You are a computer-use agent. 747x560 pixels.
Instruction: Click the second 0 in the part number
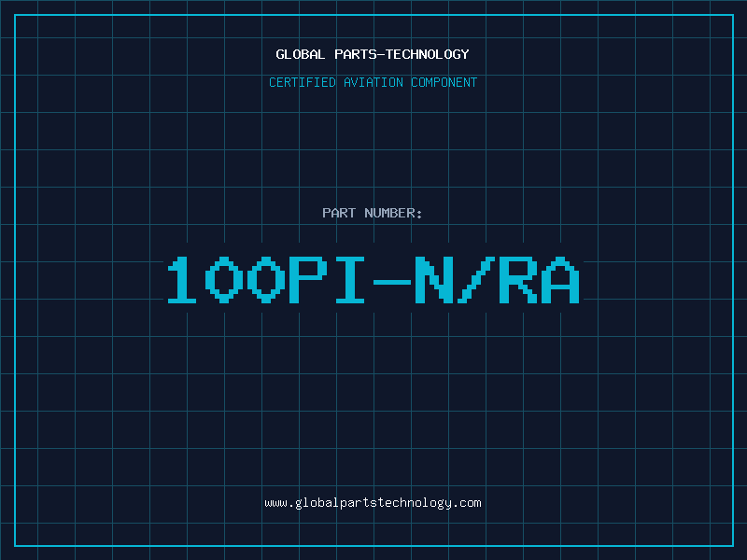pos(268,281)
